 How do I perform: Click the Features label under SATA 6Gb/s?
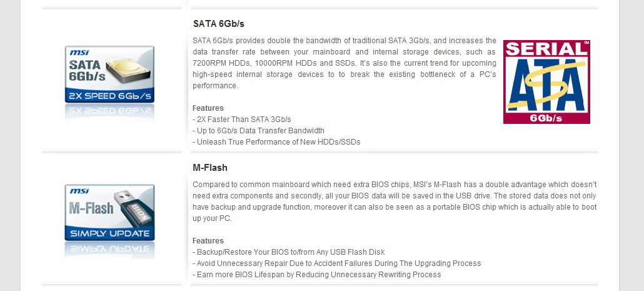(x=208, y=108)
